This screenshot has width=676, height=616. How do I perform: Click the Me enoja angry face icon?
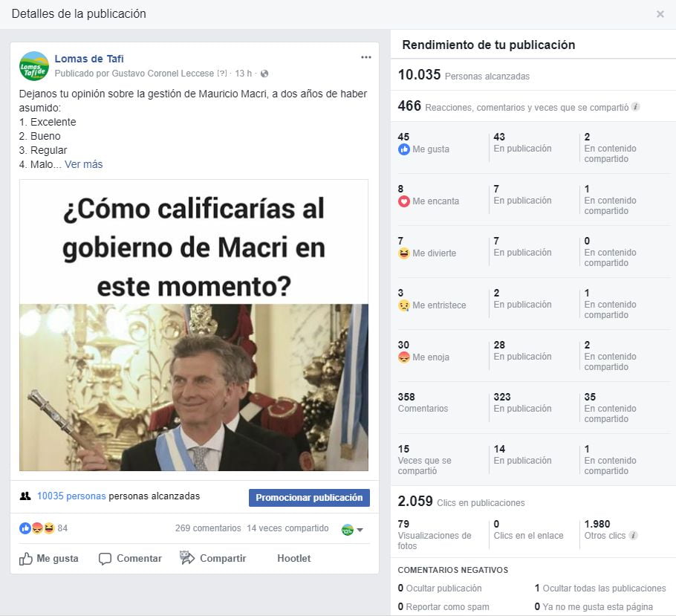pos(404,357)
